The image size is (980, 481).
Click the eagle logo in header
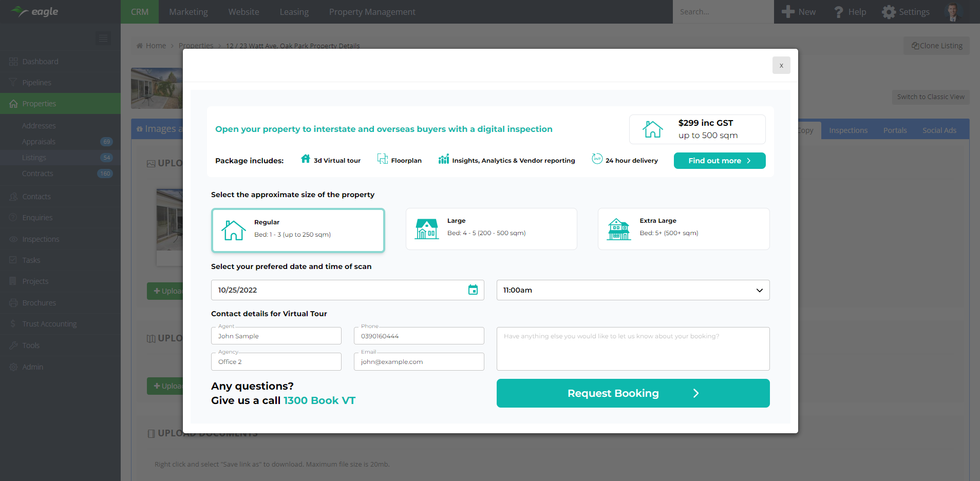[35, 11]
